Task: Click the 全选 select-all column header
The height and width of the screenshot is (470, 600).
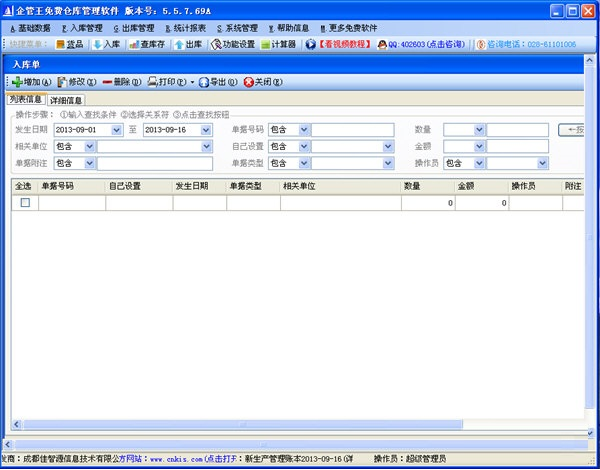Action: click(23, 186)
